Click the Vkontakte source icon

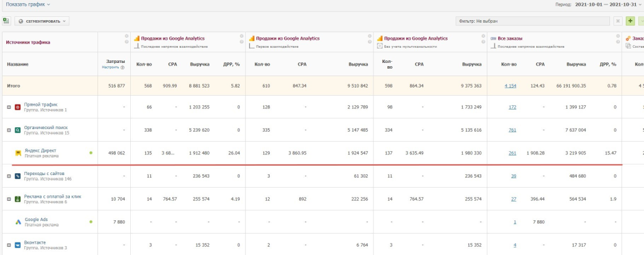(x=18, y=244)
